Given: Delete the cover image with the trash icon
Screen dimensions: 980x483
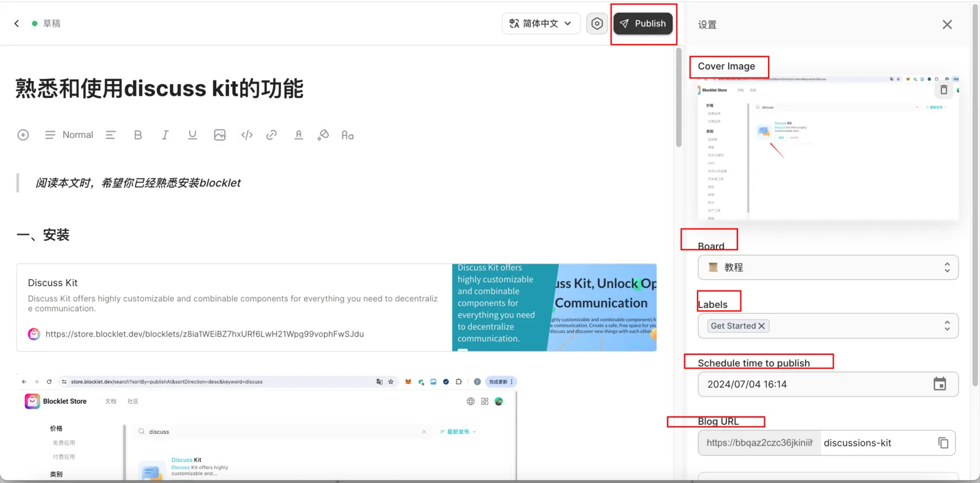Looking at the screenshot, I should coord(944,90).
